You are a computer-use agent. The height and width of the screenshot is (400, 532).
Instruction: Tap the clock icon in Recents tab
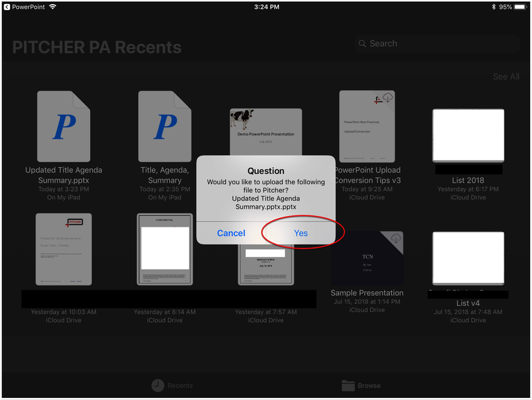tap(157, 385)
